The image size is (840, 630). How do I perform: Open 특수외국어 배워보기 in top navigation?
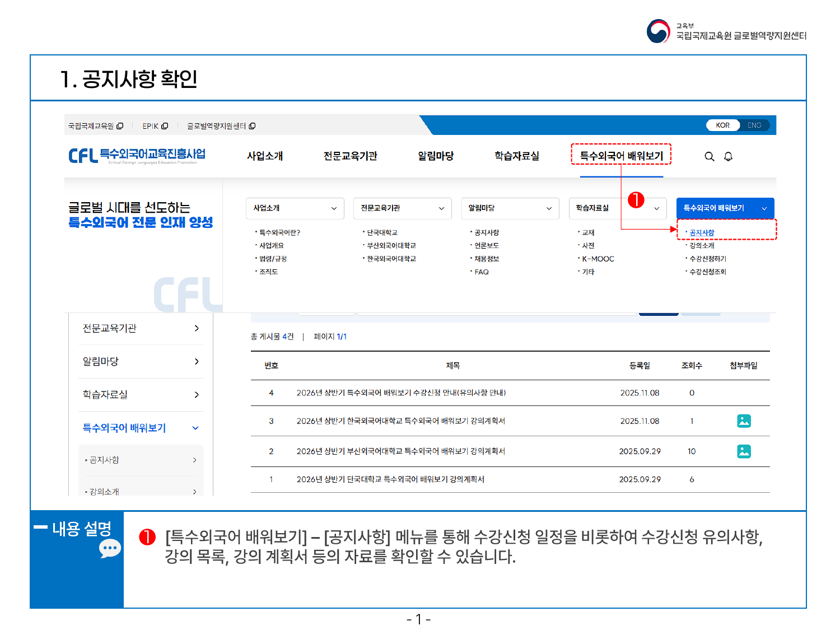click(x=621, y=156)
